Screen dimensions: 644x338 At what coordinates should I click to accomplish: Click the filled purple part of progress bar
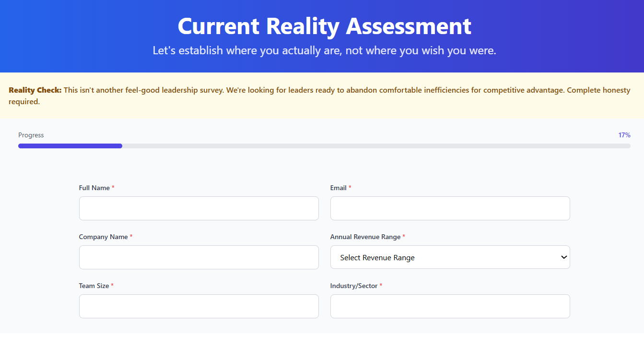coord(70,146)
